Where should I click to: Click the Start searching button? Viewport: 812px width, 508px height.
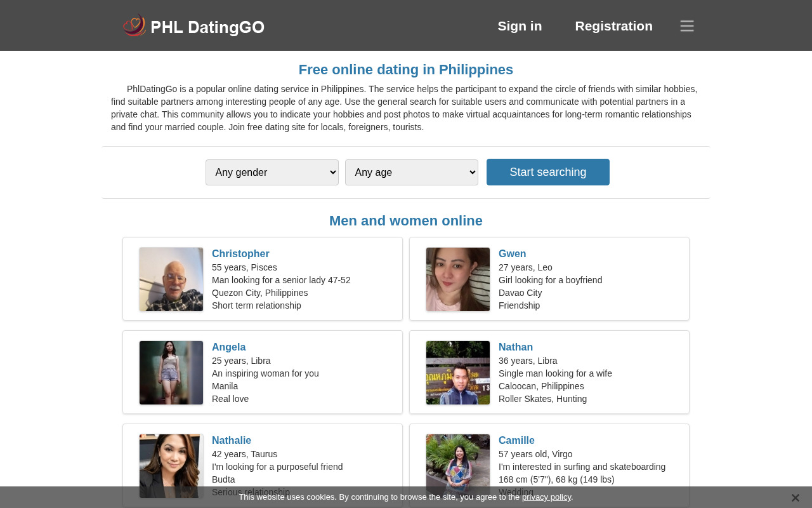pyautogui.click(x=548, y=172)
